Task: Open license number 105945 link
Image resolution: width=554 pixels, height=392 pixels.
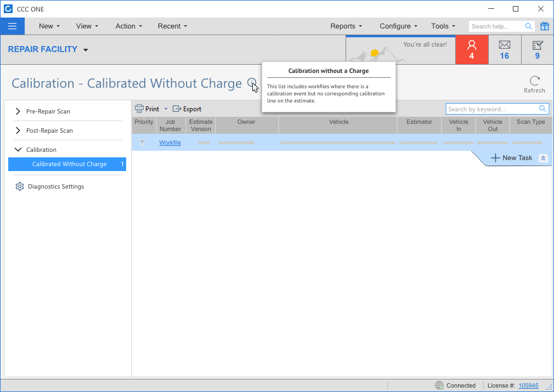Action: tap(528, 385)
